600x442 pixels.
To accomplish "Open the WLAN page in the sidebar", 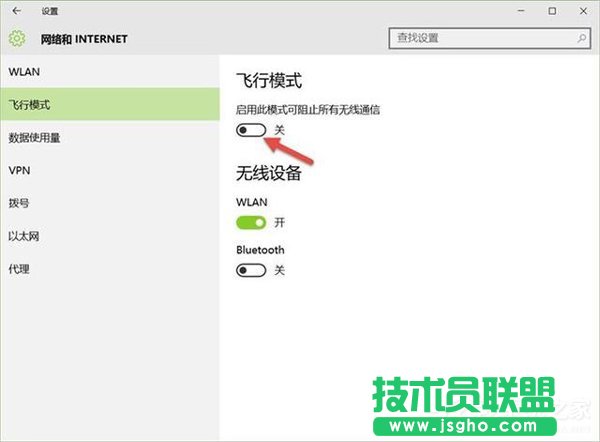I will coord(24,72).
